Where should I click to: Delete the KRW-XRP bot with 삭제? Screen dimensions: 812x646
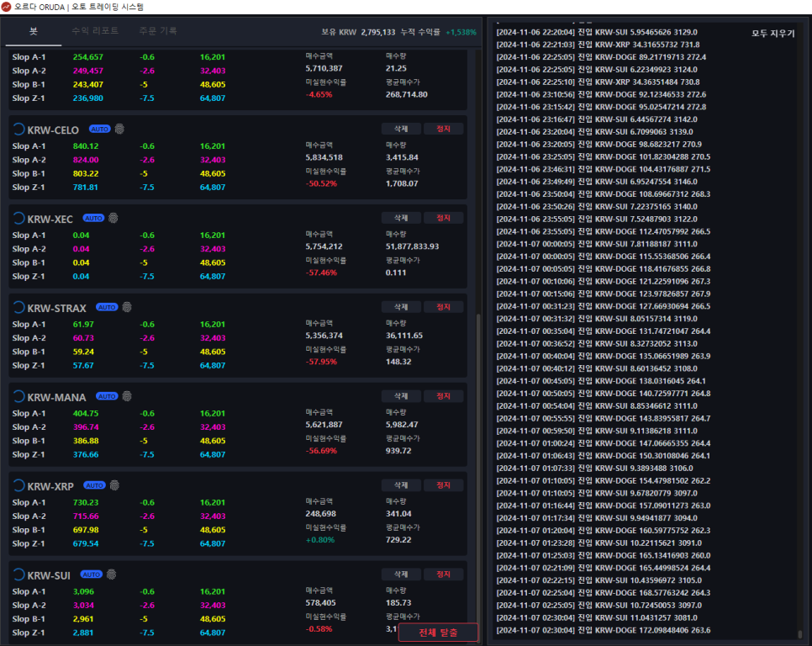coord(401,485)
